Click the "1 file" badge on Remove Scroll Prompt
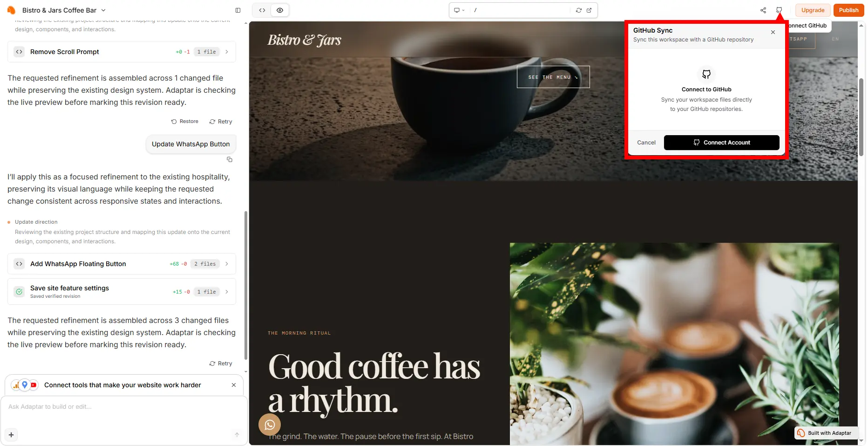This screenshot has height=446, width=868. point(206,52)
